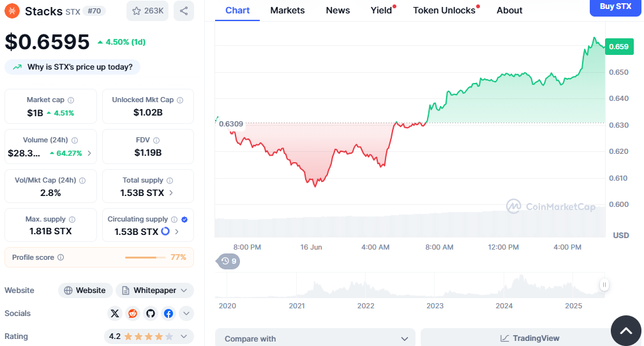
Task: Switch to the Token Unlocks tab
Action: 444,10
